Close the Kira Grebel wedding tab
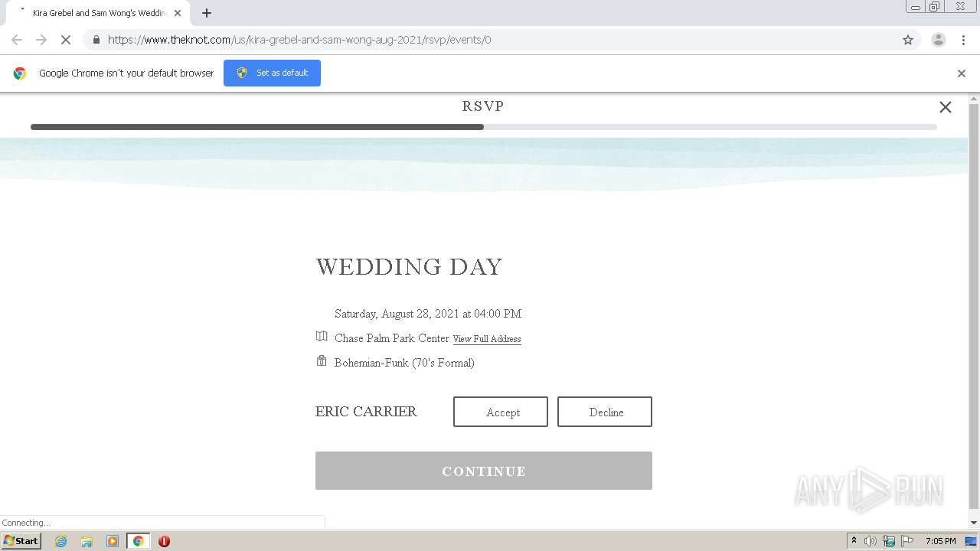This screenshot has width=980, height=551. (178, 13)
